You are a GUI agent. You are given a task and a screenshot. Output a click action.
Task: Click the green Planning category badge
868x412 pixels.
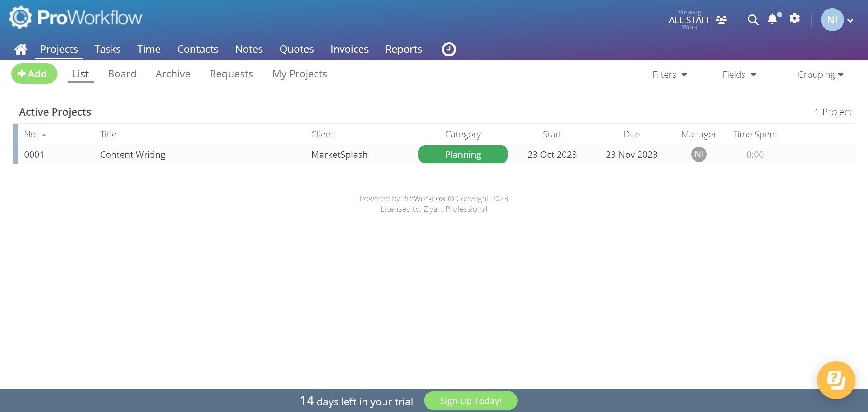pos(463,155)
